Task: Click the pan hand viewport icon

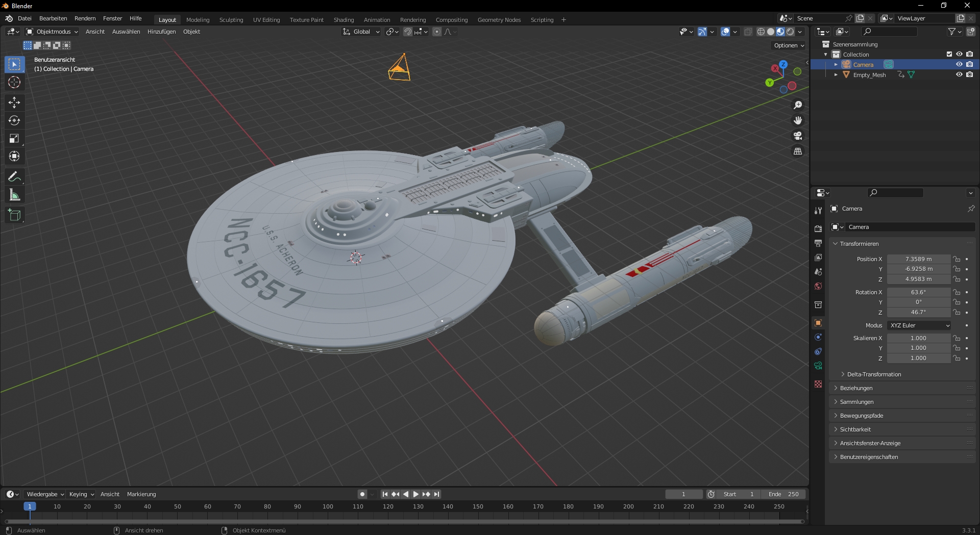Action: point(798,120)
